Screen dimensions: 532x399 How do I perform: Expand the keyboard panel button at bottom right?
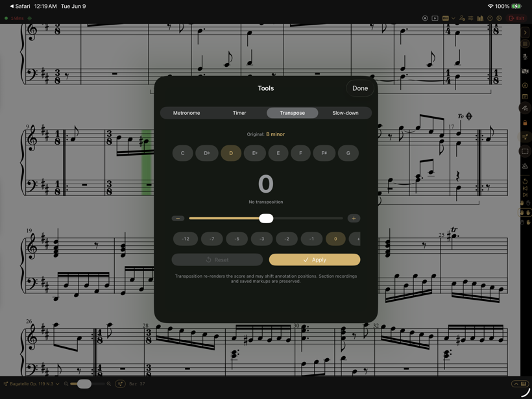520,383
